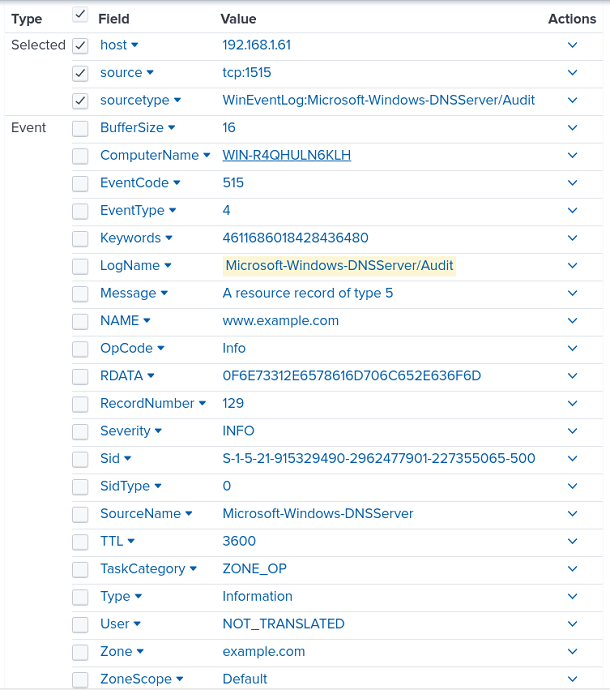Open Actions chevron for Zone row

click(573, 652)
